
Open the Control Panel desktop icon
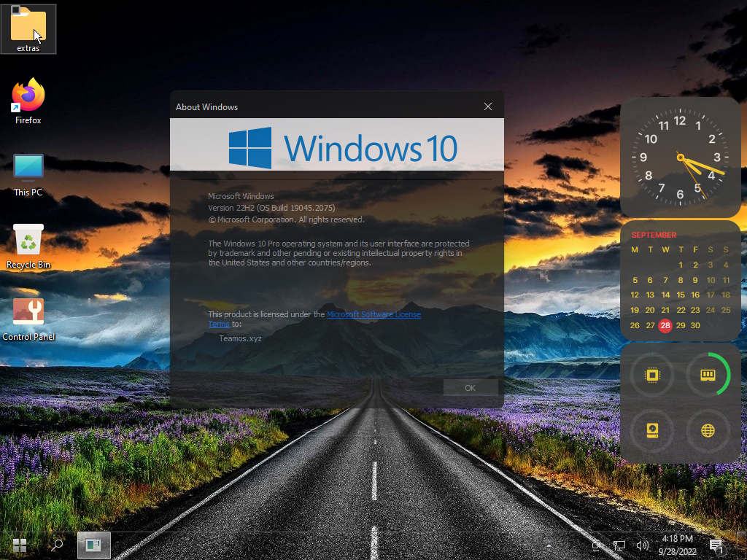click(28, 319)
